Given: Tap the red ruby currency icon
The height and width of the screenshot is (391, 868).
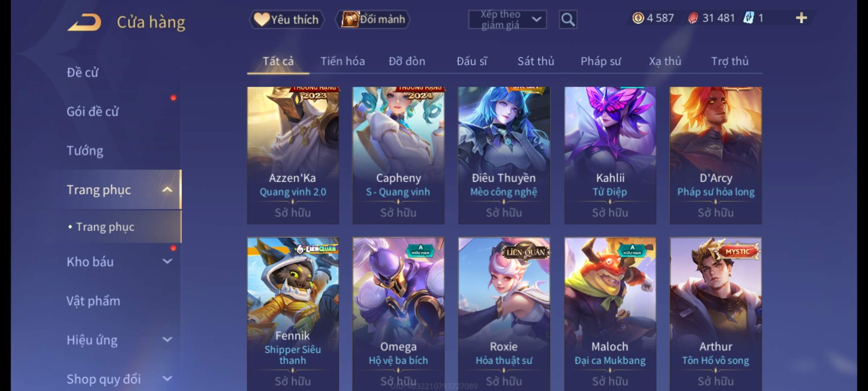Looking at the screenshot, I should coord(693,18).
